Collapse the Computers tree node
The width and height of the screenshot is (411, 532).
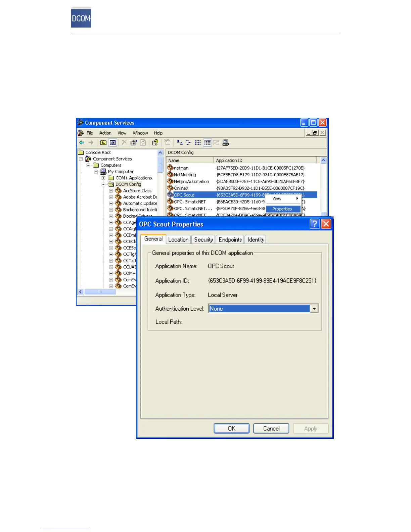pos(88,165)
